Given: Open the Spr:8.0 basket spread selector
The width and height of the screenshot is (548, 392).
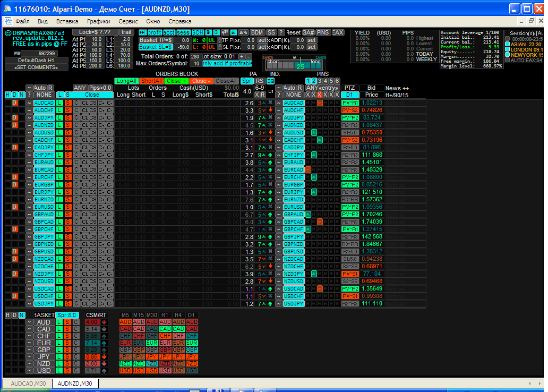Looking at the screenshot, I should pos(68,315).
